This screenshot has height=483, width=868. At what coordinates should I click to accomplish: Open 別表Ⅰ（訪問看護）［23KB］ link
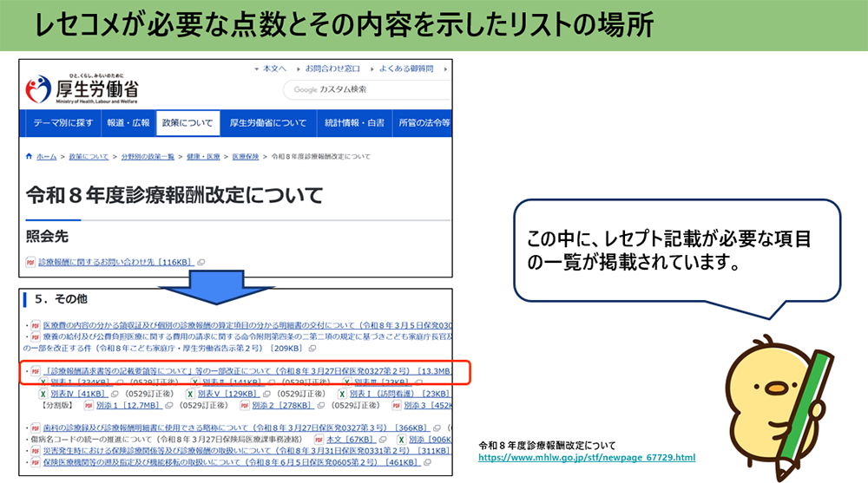click(400, 394)
